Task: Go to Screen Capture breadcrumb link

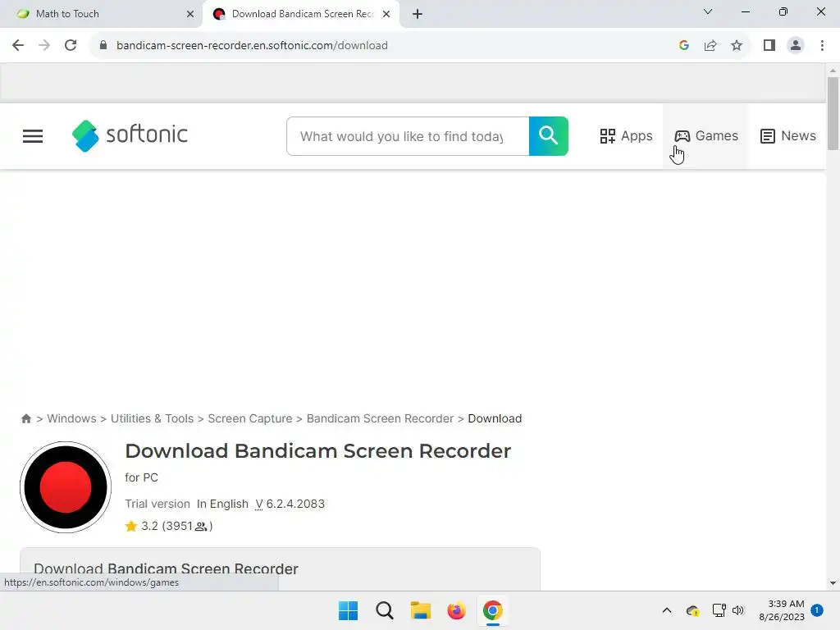Action: (x=250, y=418)
